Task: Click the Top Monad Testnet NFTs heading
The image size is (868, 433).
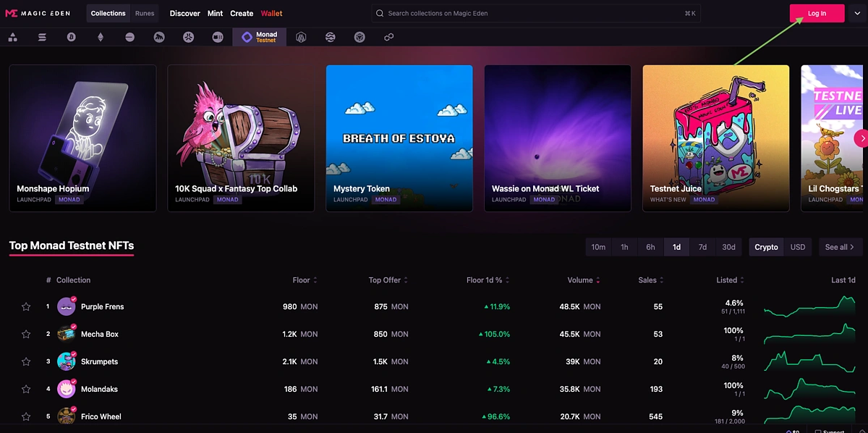Action: [x=72, y=245]
